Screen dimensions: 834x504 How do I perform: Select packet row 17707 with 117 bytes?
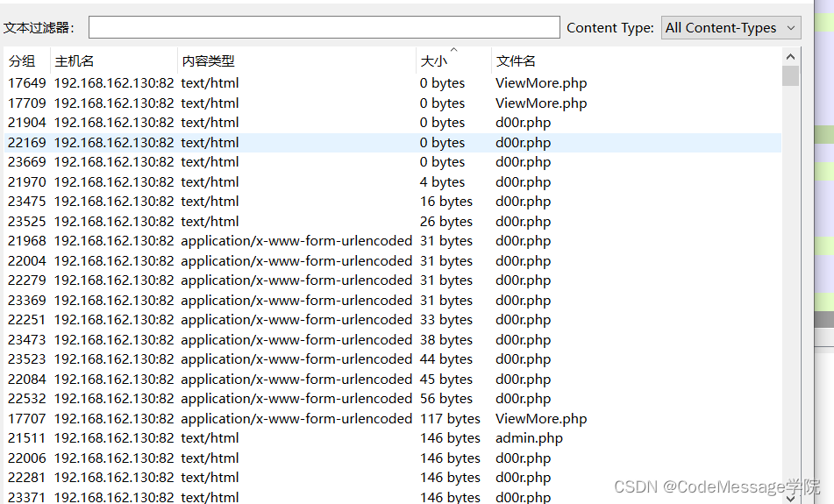pyautogui.click(x=393, y=418)
